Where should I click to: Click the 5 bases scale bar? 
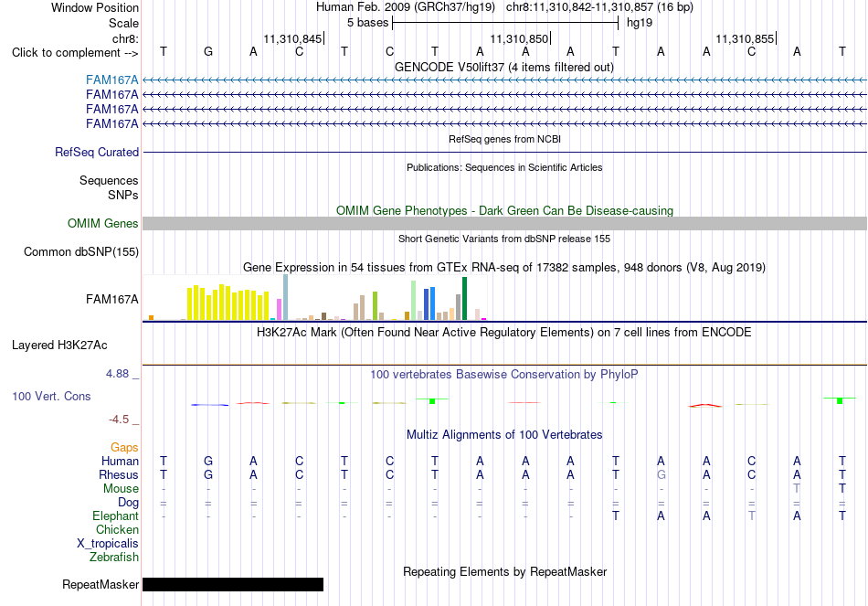tap(505, 23)
